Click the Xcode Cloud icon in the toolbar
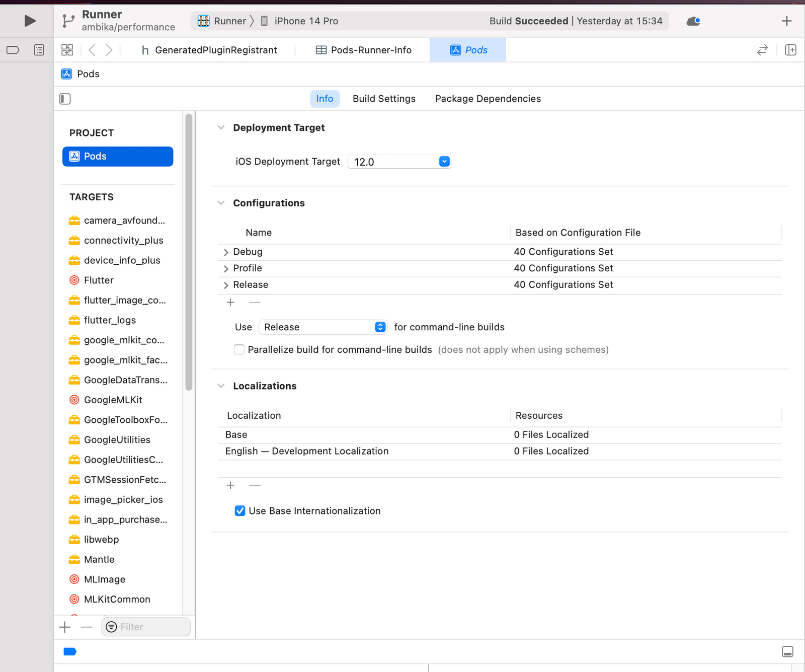Image resolution: width=805 pixels, height=672 pixels. [693, 21]
